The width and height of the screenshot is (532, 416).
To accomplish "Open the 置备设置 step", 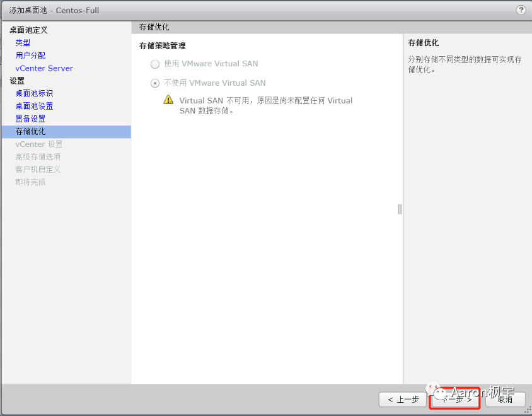I will point(30,118).
